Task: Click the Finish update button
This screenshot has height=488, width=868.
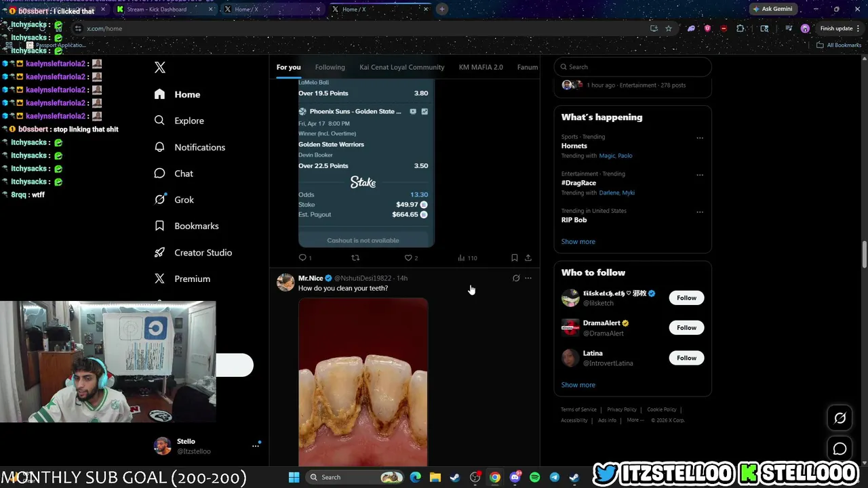Action: point(838,28)
